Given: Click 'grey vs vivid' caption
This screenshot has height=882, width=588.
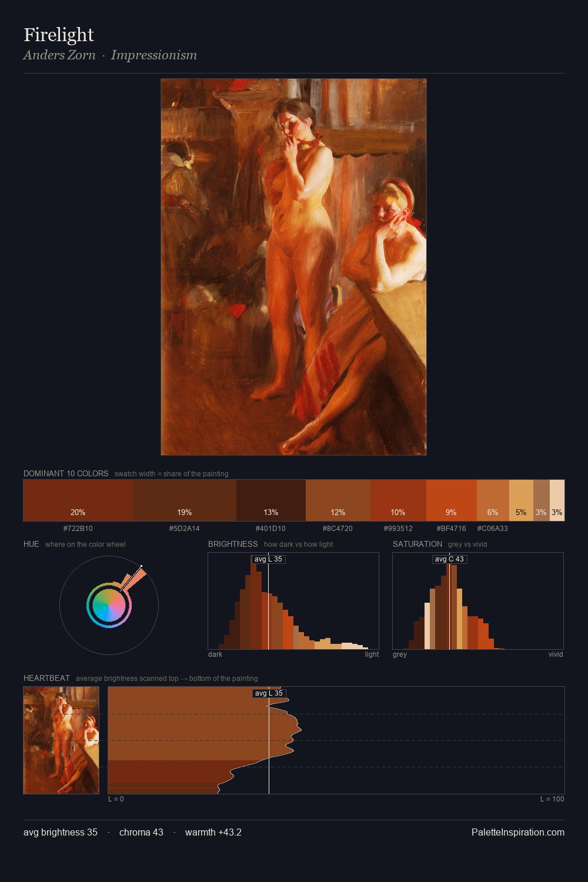Looking at the screenshot, I should pyautogui.click(x=467, y=544).
